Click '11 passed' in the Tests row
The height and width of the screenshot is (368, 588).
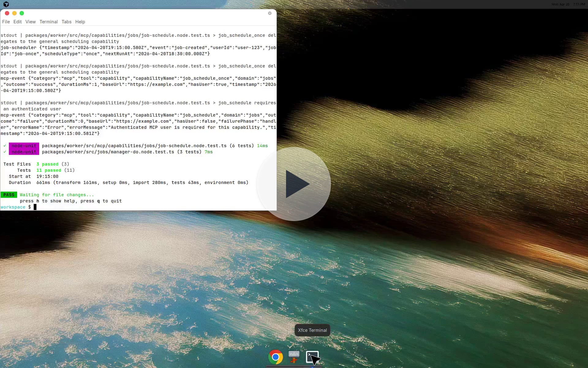(49, 170)
